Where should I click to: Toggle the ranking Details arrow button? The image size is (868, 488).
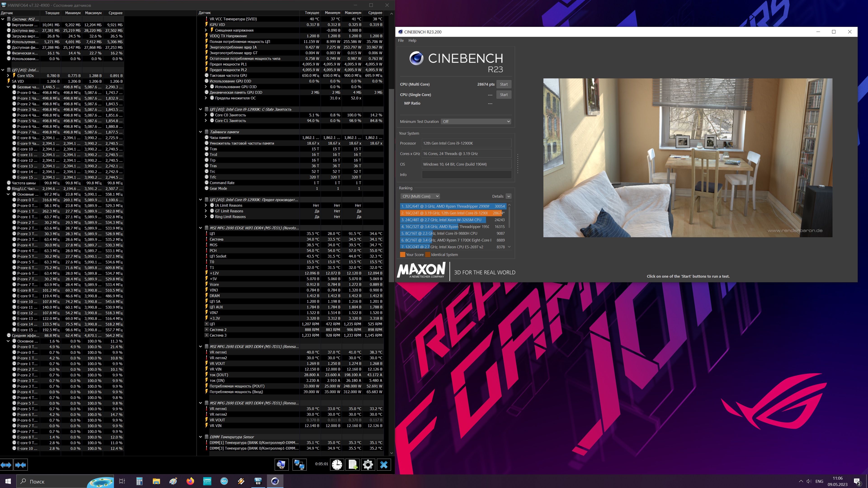(508, 196)
